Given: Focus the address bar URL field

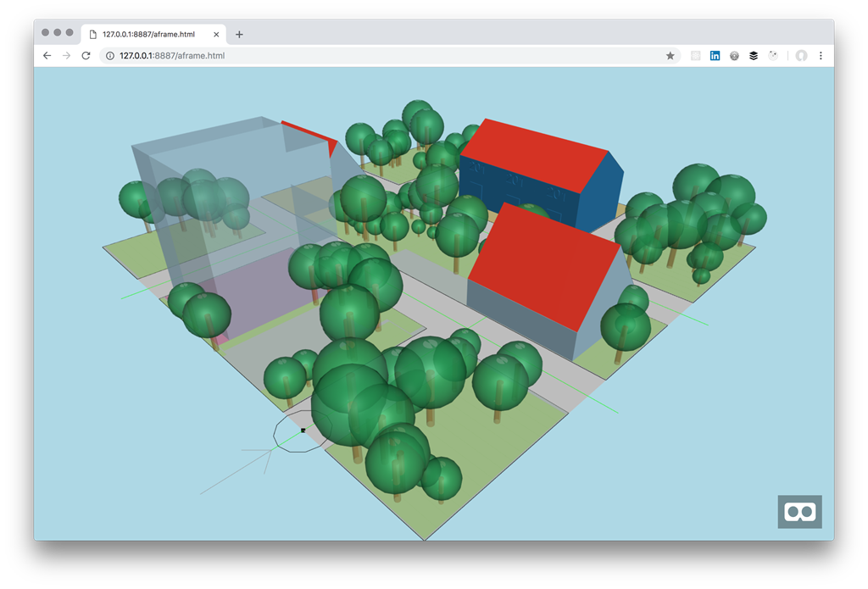Looking at the screenshot, I should [381, 56].
